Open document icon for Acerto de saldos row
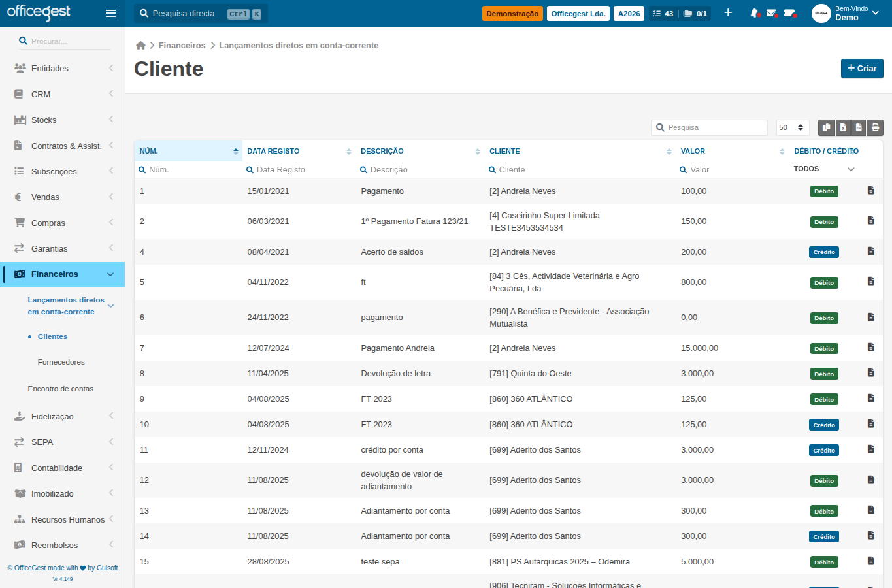 click(x=870, y=251)
